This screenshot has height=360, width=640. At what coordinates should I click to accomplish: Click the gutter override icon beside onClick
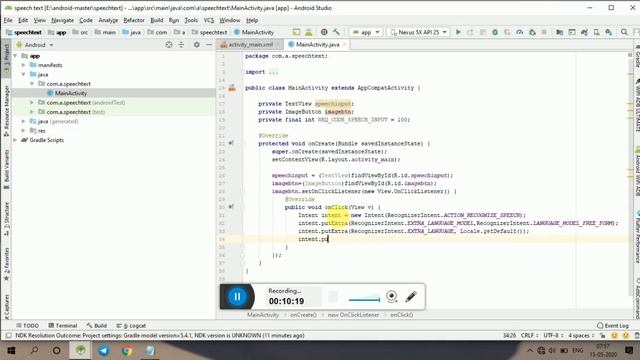coord(231,207)
